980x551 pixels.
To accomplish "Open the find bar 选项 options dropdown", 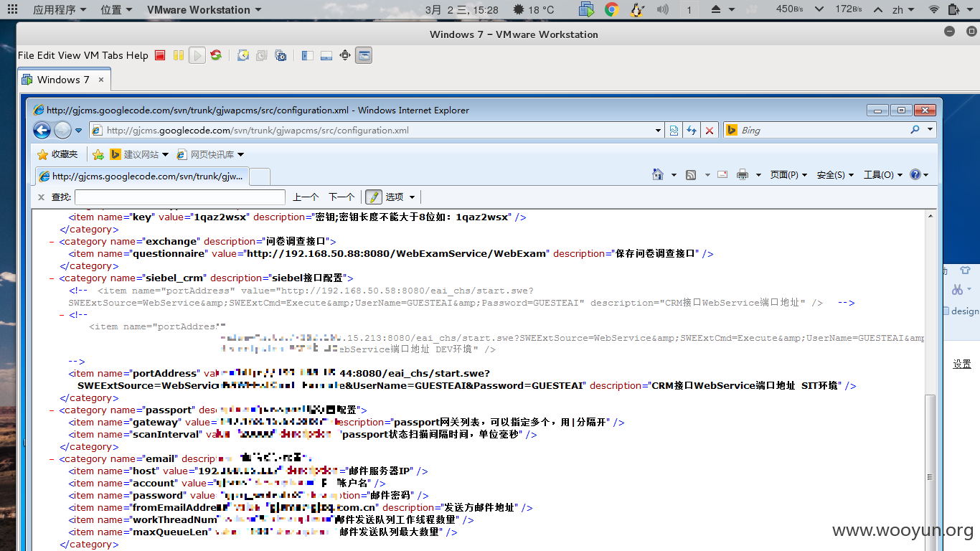I will pos(400,197).
